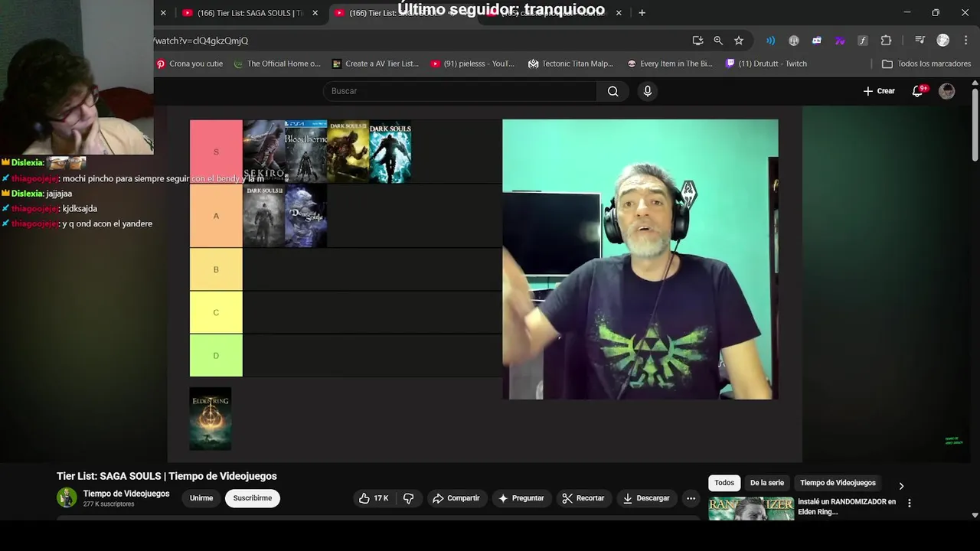Click the page vertical scrollbar thumb

pyautogui.click(x=975, y=125)
